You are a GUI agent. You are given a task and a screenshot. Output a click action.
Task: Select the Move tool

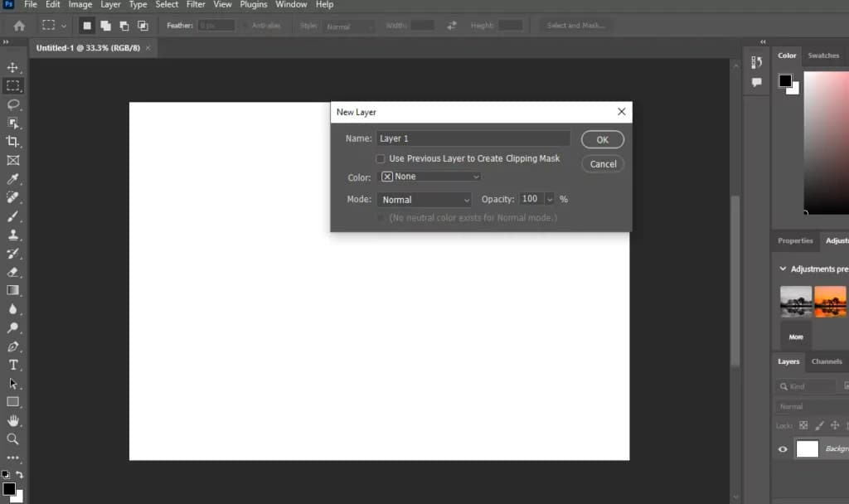(12, 68)
